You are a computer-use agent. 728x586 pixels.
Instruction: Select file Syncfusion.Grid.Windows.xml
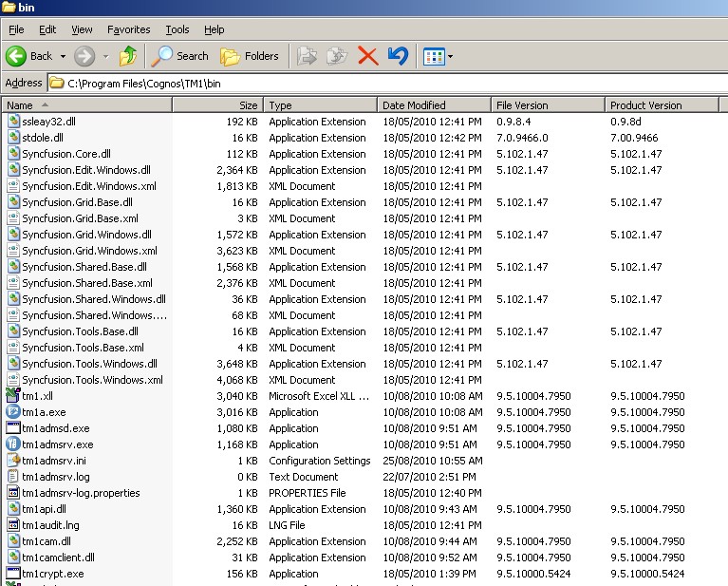click(x=89, y=251)
